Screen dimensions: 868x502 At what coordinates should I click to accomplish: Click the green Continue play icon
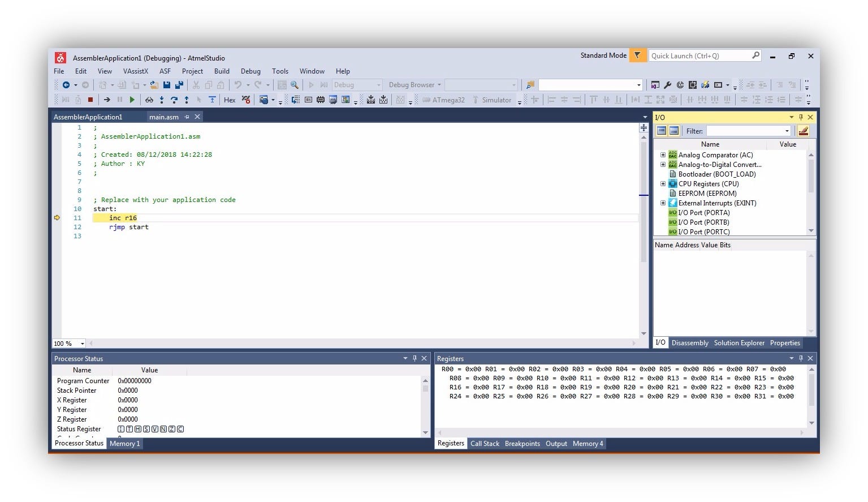coord(132,100)
